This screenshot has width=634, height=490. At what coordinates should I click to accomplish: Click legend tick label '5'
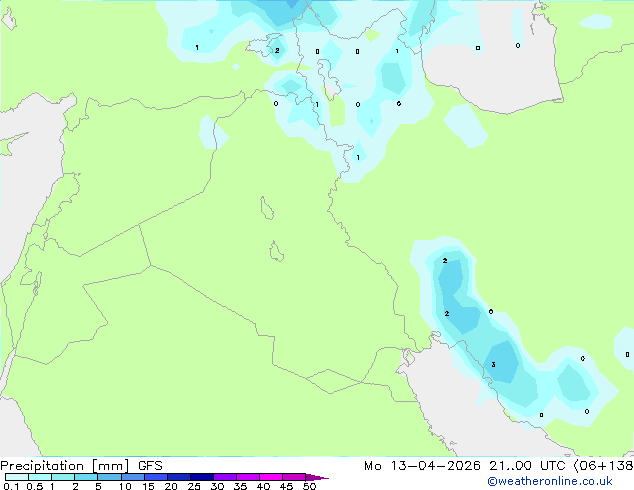(x=98, y=486)
